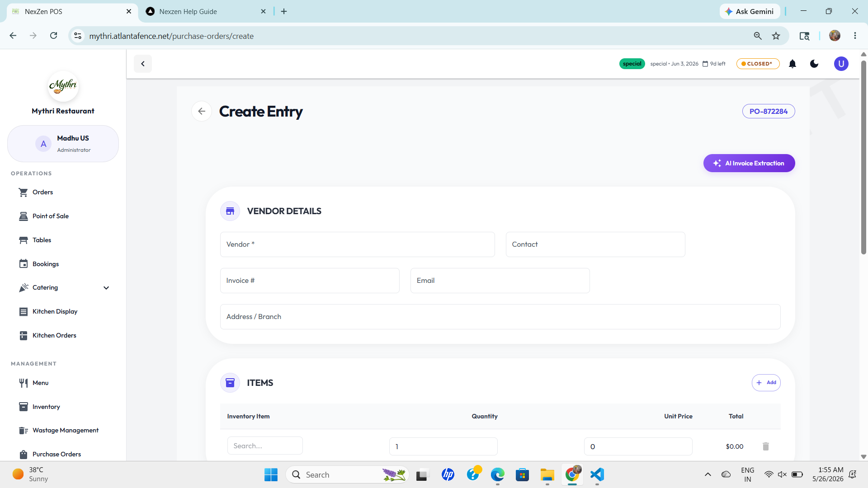Click the Catering party icon
Screen dimensions: 868x488
[x=24, y=288]
